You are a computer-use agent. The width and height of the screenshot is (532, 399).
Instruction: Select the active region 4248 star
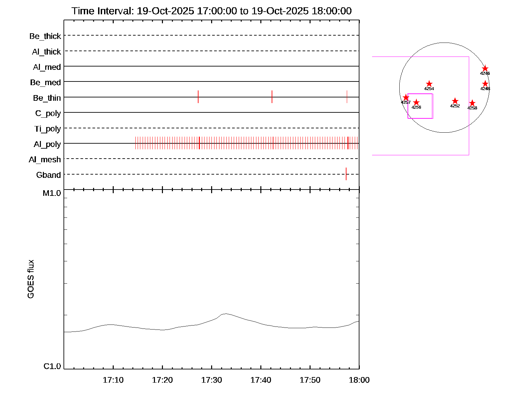point(485,84)
